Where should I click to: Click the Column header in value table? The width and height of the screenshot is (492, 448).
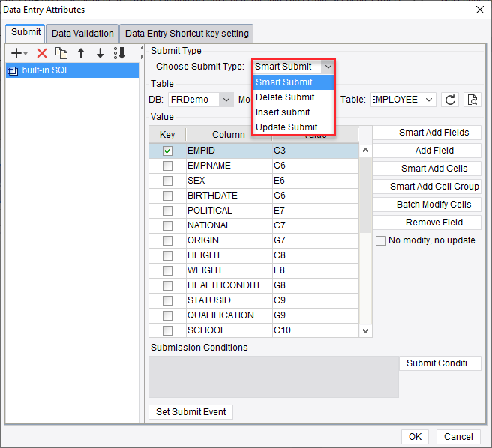(229, 135)
